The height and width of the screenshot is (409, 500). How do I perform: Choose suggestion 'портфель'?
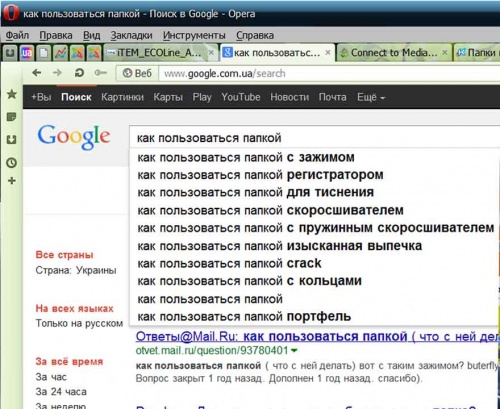click(x=315, y=316)
